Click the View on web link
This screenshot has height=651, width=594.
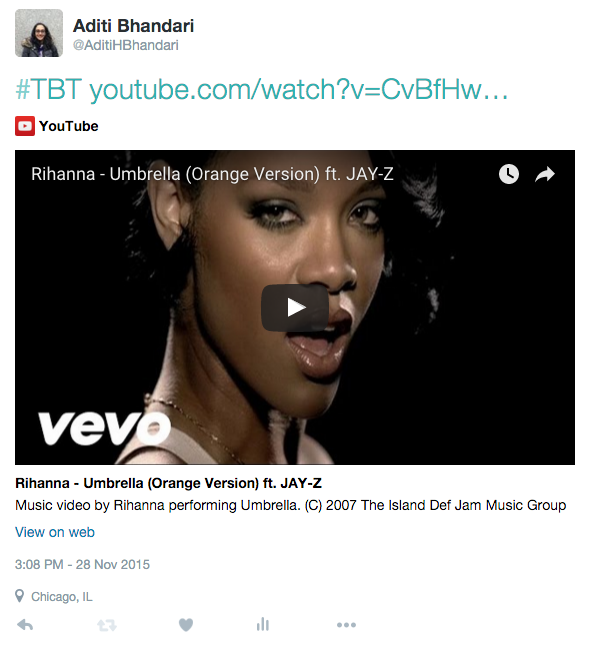click(55, 532)
